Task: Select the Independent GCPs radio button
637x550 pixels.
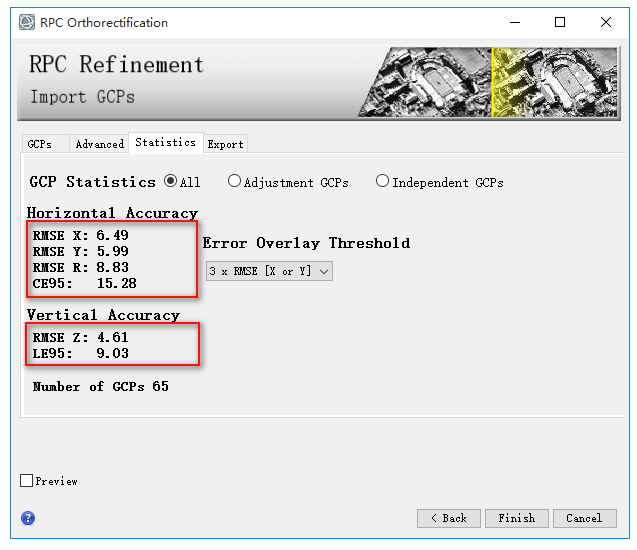Action: pos(382,181)
